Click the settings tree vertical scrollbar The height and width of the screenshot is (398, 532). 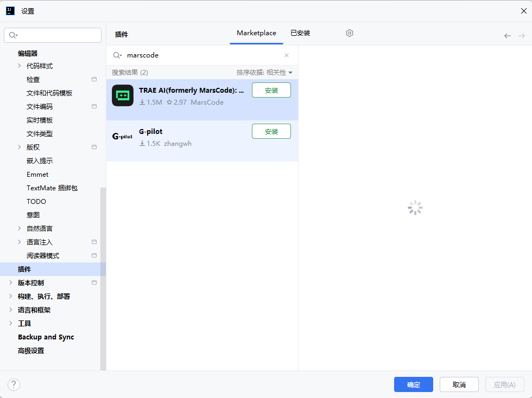[x=103, y=277]
